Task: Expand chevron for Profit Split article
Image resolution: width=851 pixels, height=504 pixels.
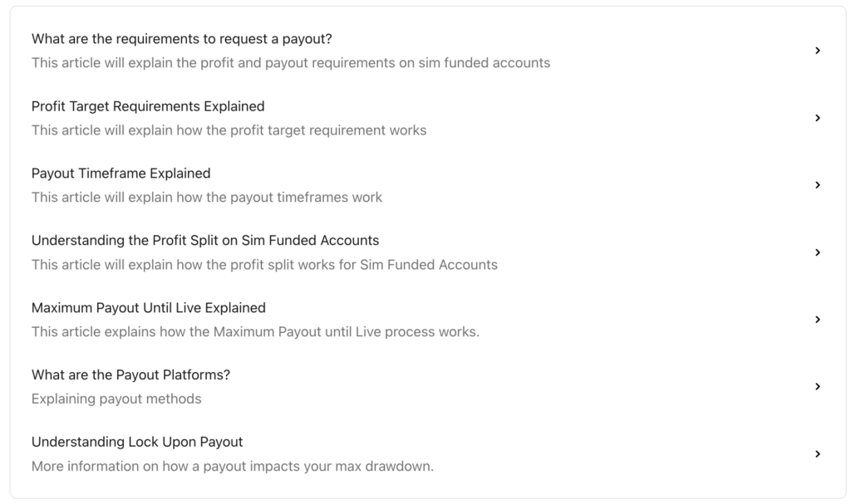Action: coord(818,252)
